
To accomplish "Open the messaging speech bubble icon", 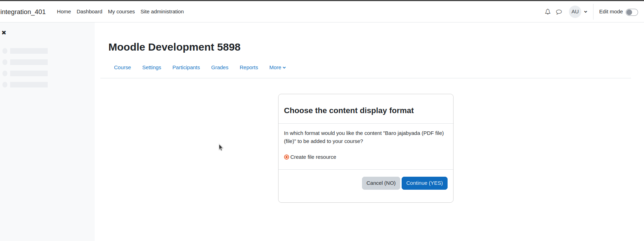I will pos(559,12).
